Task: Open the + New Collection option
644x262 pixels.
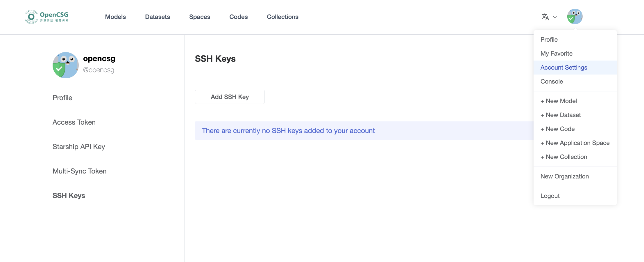Action: tap(564, 157)
